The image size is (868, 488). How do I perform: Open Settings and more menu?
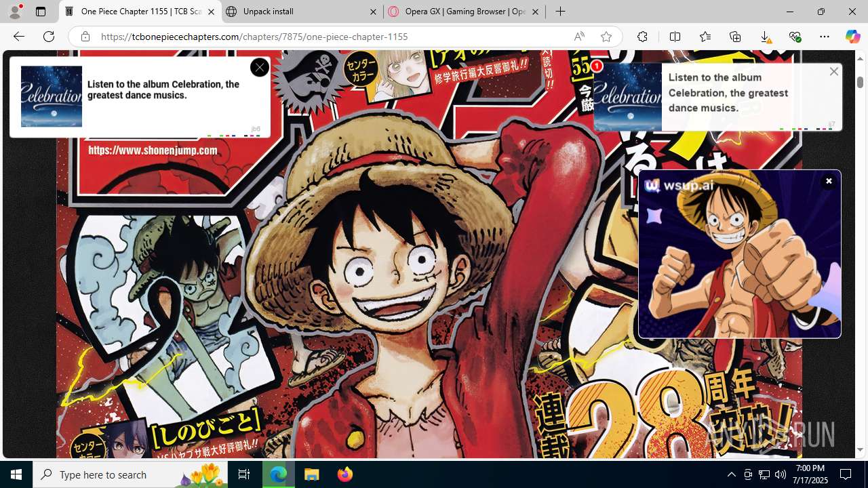point(825,37)
